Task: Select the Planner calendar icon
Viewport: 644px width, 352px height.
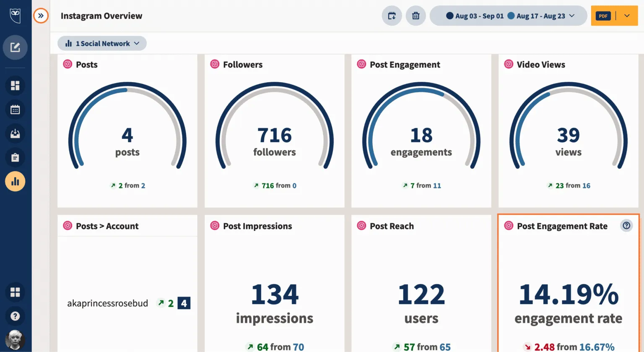Action: pos(15,110)
